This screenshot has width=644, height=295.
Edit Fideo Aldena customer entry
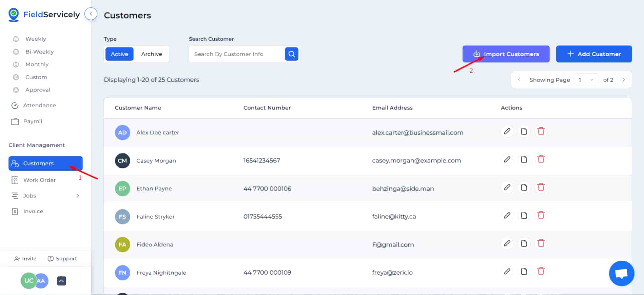[507, 243]
